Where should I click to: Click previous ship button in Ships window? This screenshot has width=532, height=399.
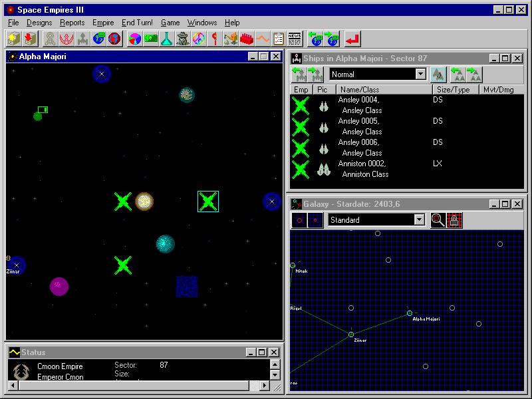[299, 74]
